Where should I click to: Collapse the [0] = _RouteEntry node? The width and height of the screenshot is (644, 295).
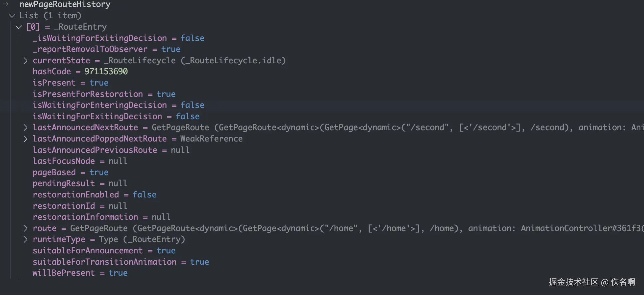19,27
